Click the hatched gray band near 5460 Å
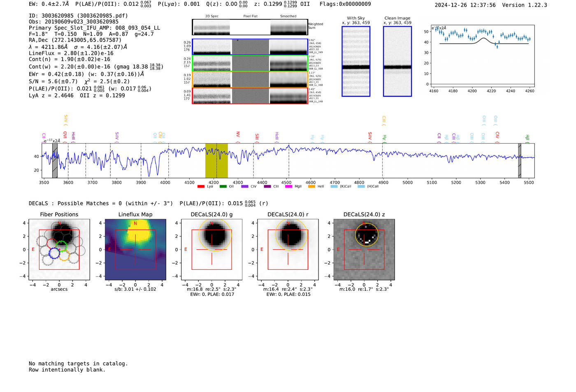 click(x=520, y=160)
